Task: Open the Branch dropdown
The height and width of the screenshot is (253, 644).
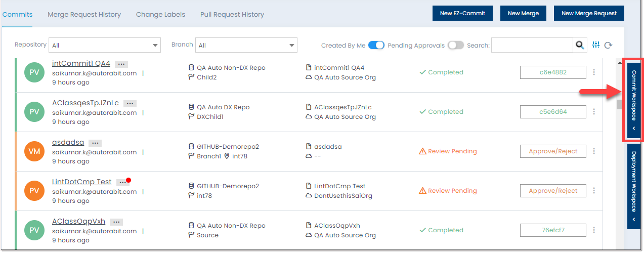Action: (x=246, y=45)
